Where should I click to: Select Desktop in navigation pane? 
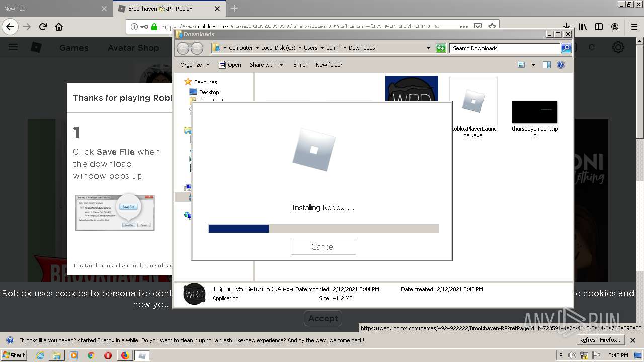click(x=209, y=92)
